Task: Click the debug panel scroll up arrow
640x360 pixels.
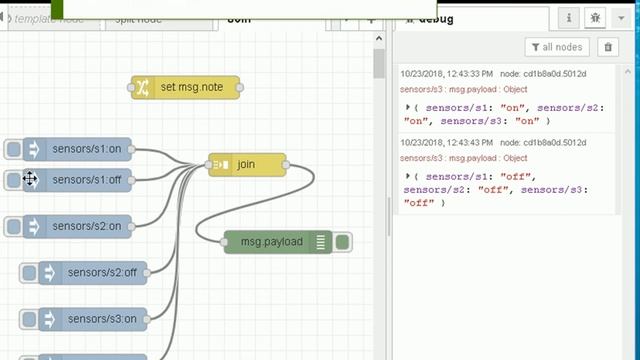Action: point(628,72)
